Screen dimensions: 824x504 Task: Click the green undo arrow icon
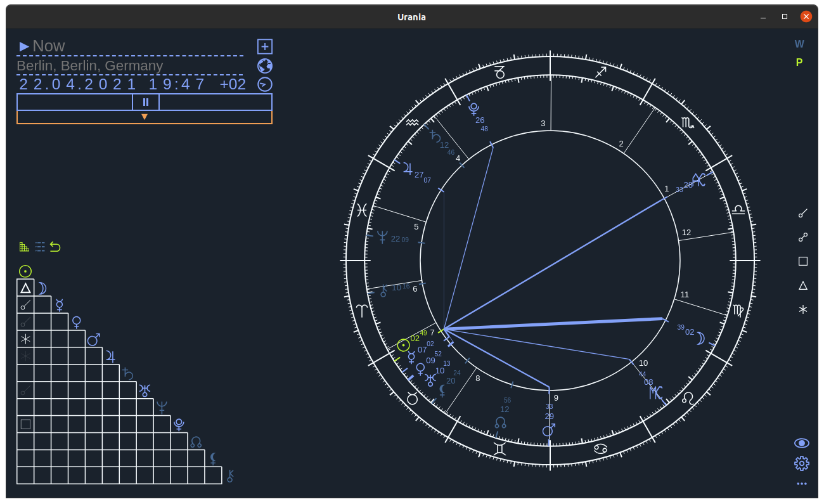[55, 247]
